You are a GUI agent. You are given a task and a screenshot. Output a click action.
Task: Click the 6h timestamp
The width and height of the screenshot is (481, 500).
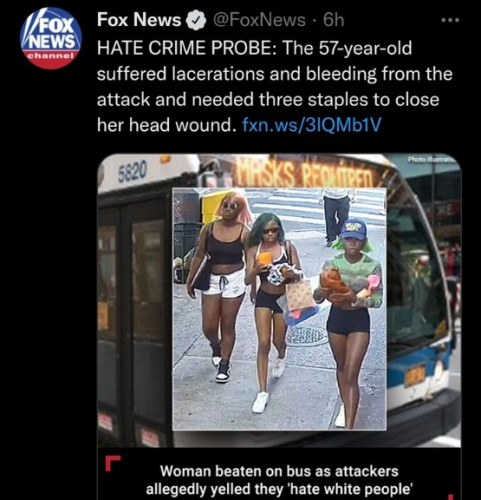coord(333,20)
